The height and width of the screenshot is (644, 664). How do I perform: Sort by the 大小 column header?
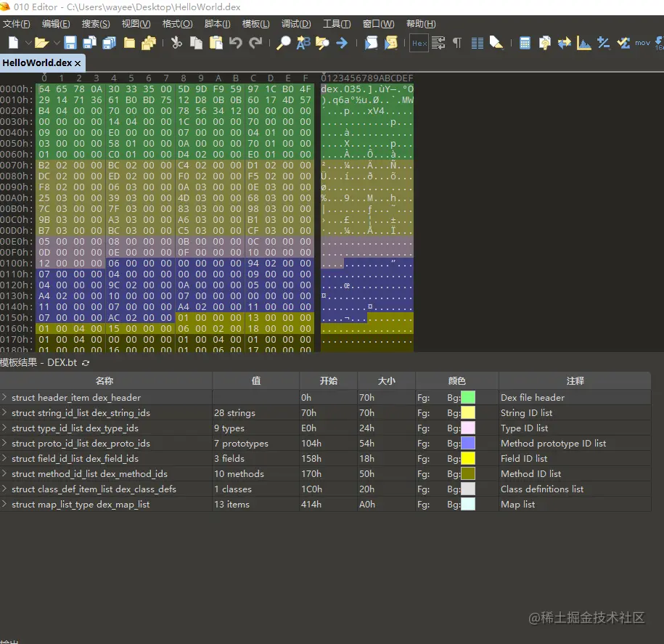coord(387,380)
